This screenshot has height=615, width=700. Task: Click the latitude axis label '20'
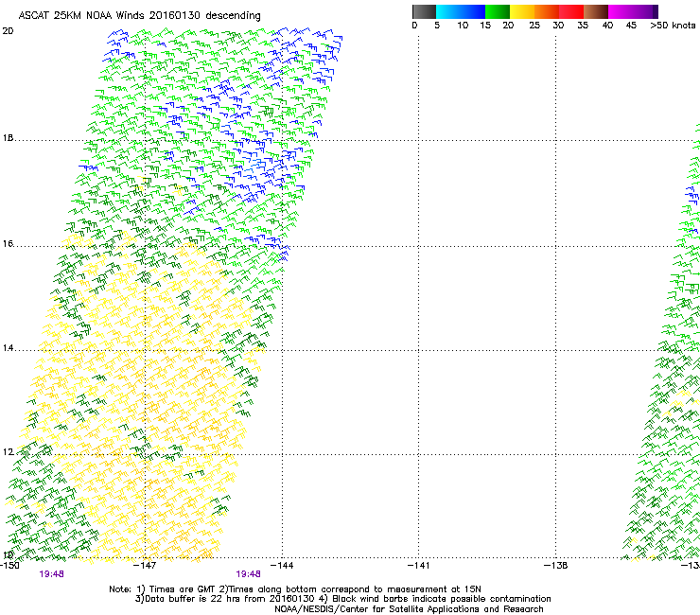8,31
